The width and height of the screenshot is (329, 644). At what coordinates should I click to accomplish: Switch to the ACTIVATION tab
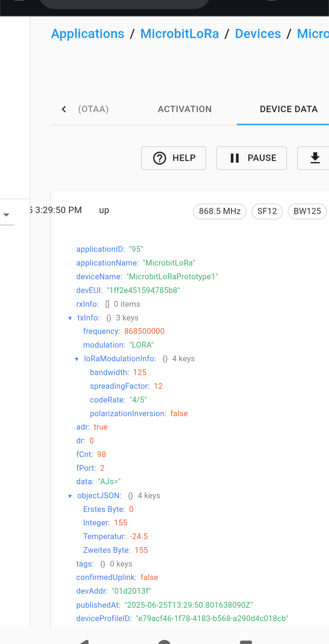185,109
